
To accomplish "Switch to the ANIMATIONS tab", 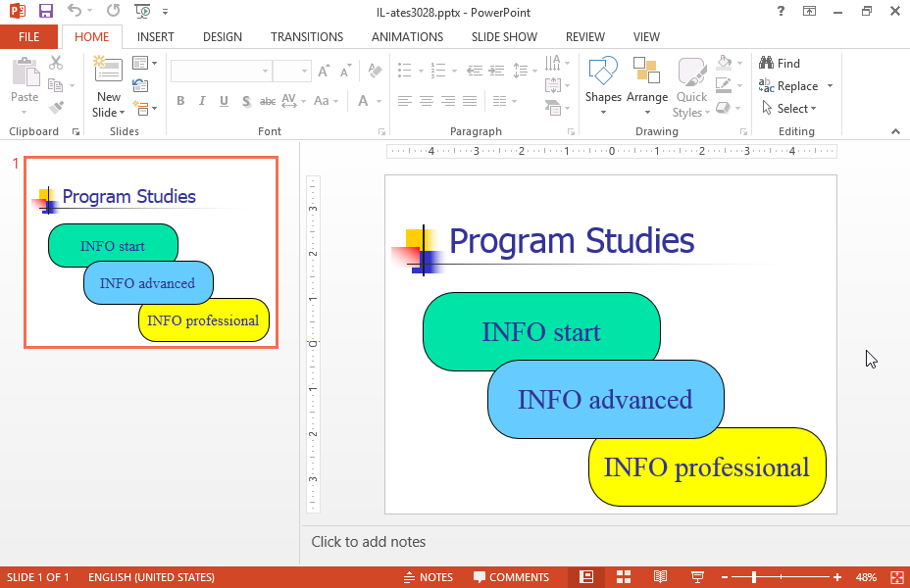I will click(407, 37).
